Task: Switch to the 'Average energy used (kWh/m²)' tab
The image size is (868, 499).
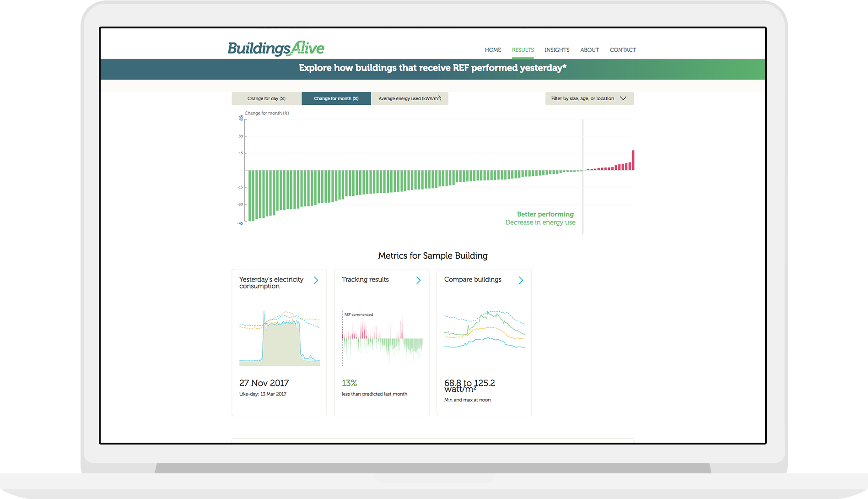Action: 409,98
